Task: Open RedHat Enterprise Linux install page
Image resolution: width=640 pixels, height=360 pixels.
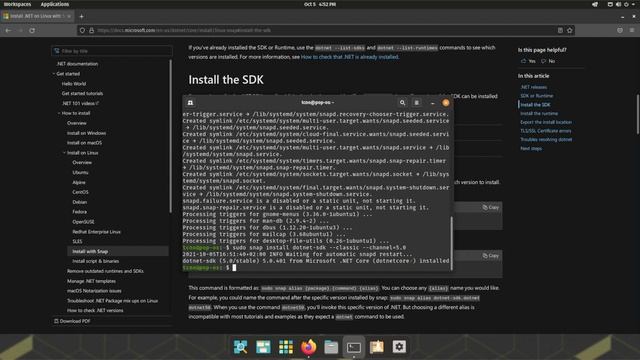Action: tap(96, 232)
